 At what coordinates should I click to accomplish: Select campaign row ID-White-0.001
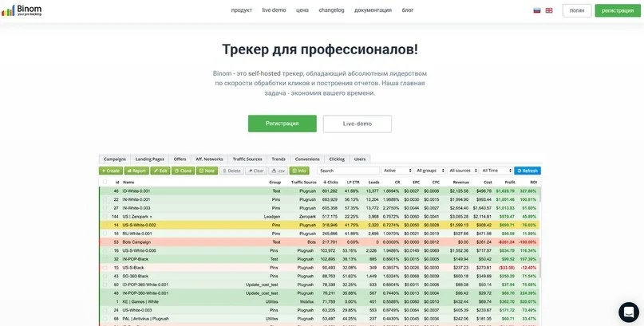[x=319, y=190]
